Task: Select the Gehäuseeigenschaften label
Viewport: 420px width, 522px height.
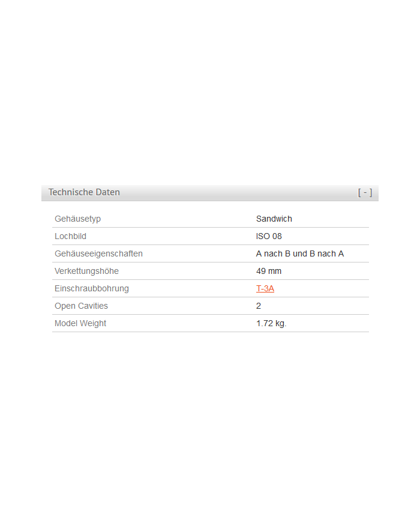Action: [98, 253]
